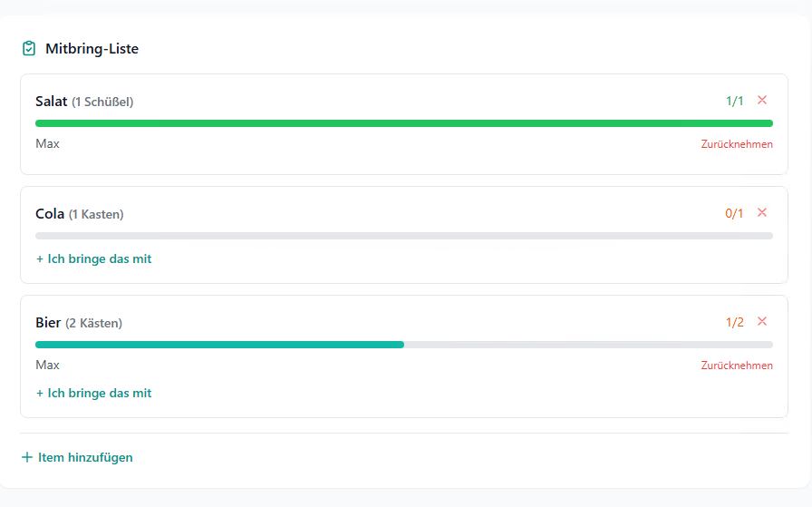Select the Cola item title
Viewport: 812px width, 507px height.
point(50,214)
